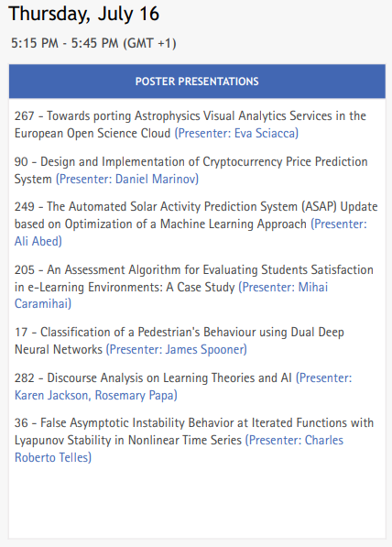The image size is (392, 547).
Task: Click European Open Science Cloud text
Action: coord(93,133)
